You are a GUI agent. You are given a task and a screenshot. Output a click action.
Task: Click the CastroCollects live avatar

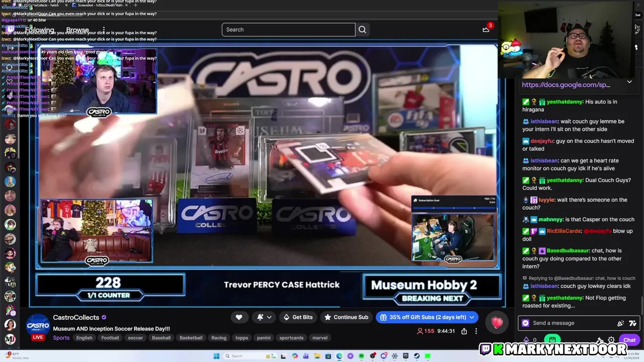38,327
